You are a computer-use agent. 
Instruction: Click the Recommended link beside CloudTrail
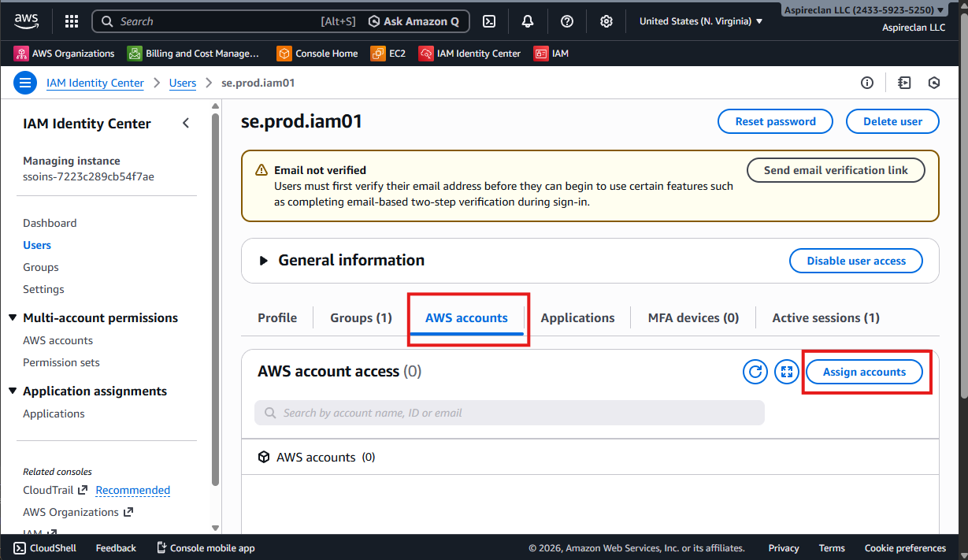(x=133, y=490)
